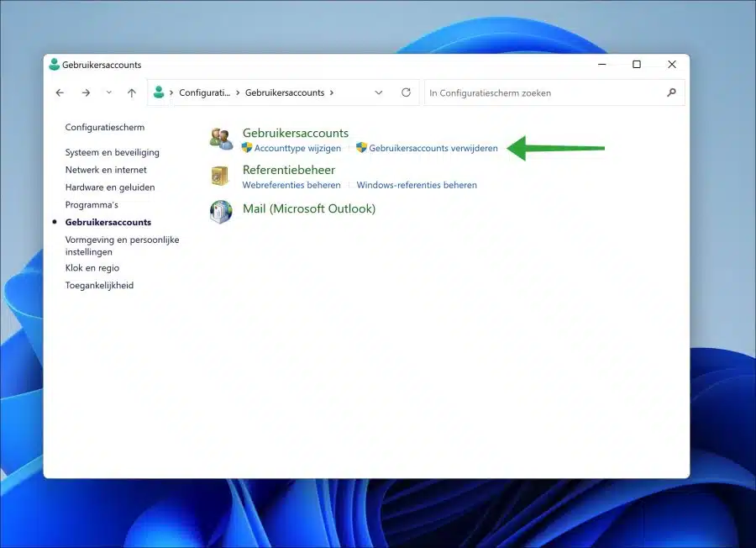756x548 pixels.
Task: Refresh the Control Panel view
Action: pos(406,92)
